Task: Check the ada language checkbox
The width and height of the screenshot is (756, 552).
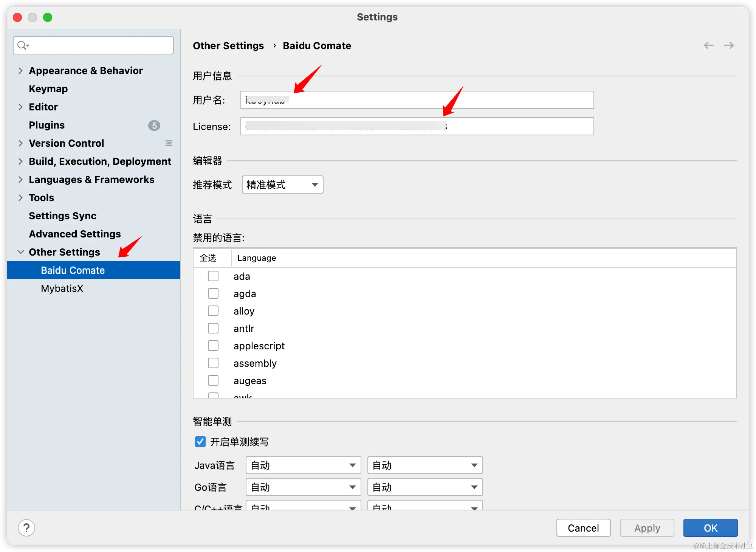Action: click(x=213, y=276)
